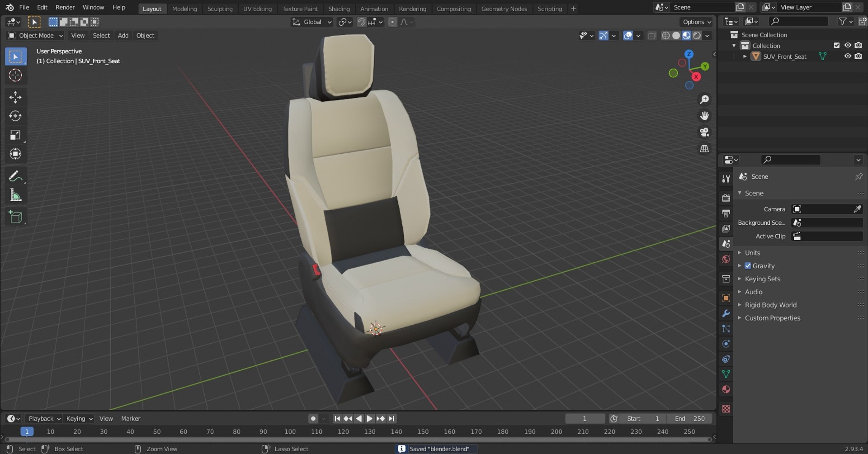Switch to the UV Editing workspace tab
This screenshot has width=868, height=454.
point(257,9)
